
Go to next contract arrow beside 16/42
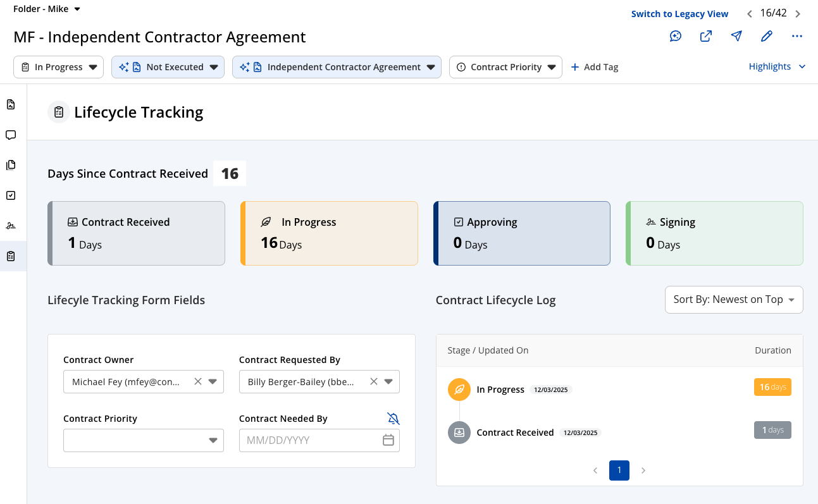pos(798,13)
